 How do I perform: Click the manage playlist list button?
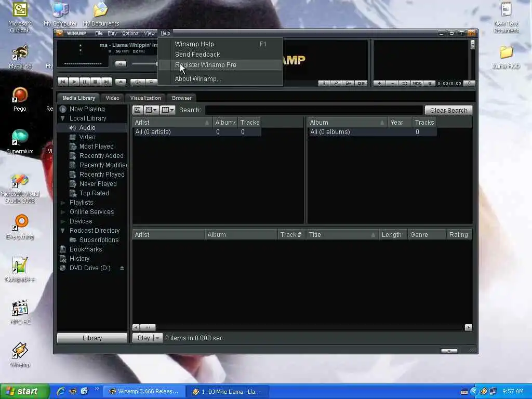tap(430, 83)
